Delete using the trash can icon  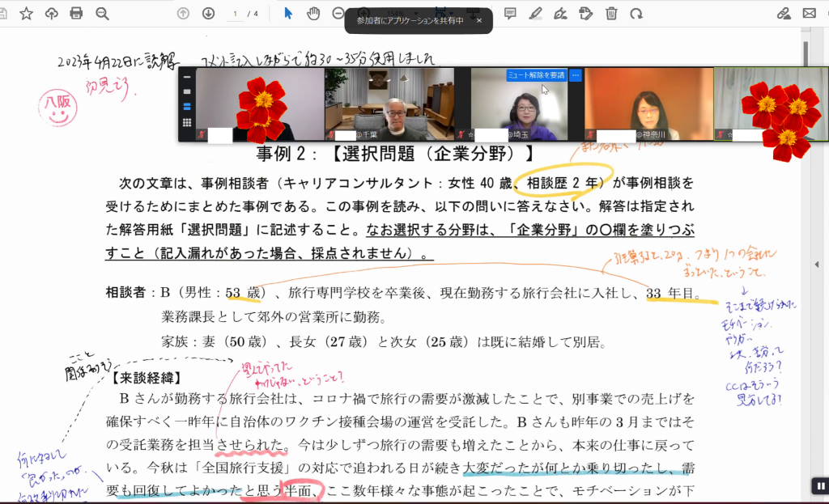[x=611, y=13]
